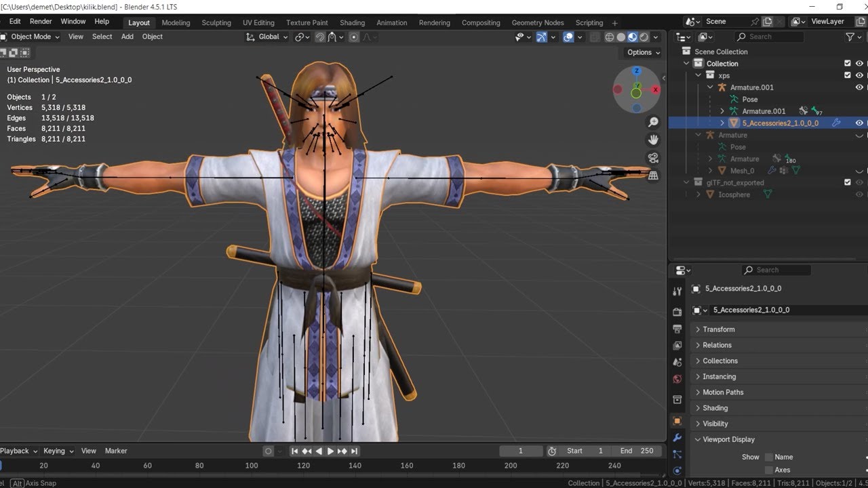The image size is (868, 488).
Task: Open the Output properties tab icon
Action: (677, 329)
